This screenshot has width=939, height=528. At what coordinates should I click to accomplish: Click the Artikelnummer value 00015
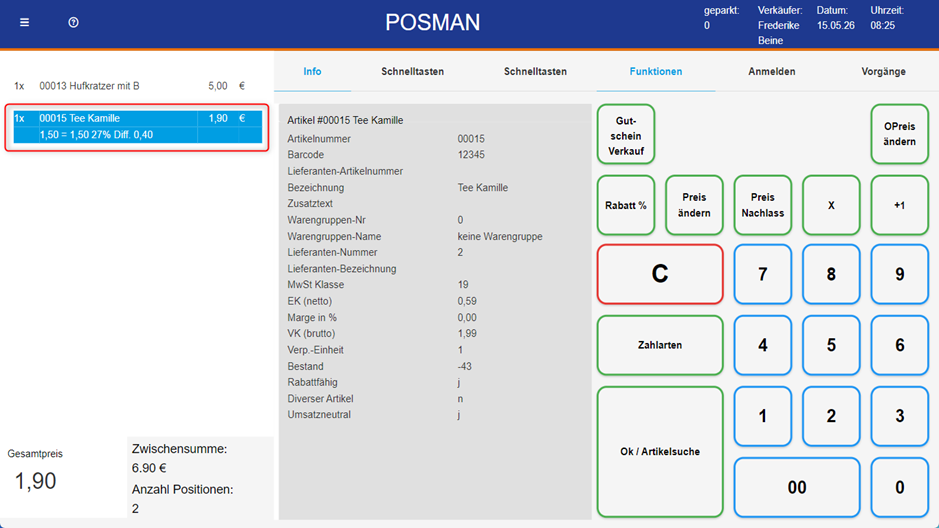[471, 139]
